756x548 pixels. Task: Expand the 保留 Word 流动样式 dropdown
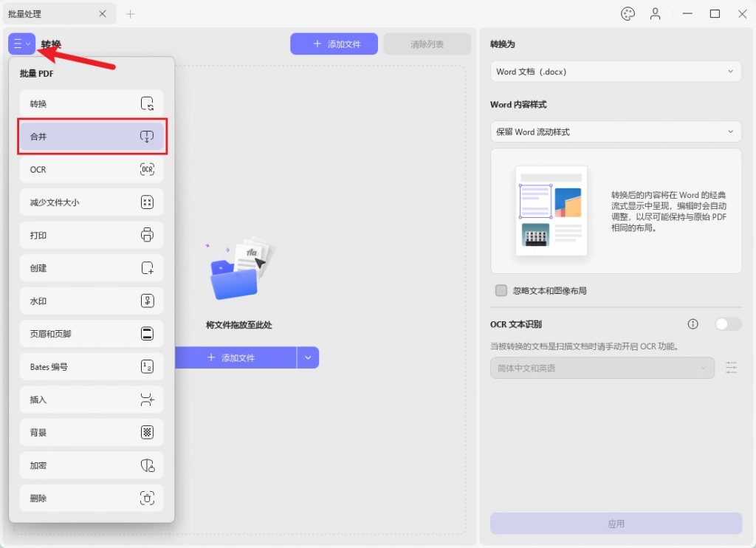click(x=616, y=131)
